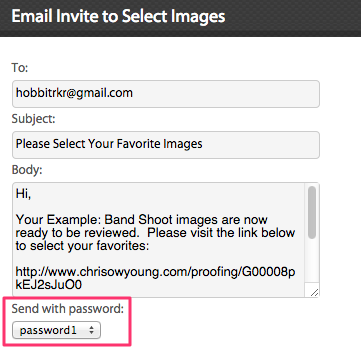Click the resize grip at text area corner
The width and height of the screenshot is (361, 362).
(x=314, y=292)
